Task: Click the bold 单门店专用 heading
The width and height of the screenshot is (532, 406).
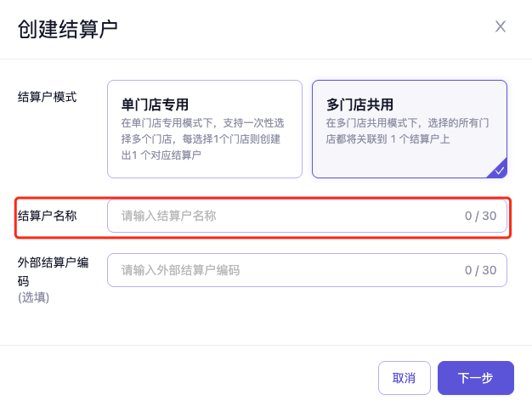Action: 155,104
